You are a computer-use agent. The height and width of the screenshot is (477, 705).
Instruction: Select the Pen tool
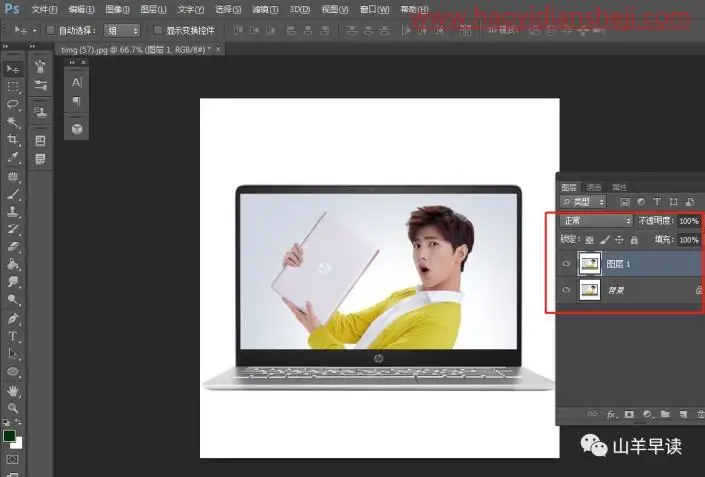click(x=13, y=318)
